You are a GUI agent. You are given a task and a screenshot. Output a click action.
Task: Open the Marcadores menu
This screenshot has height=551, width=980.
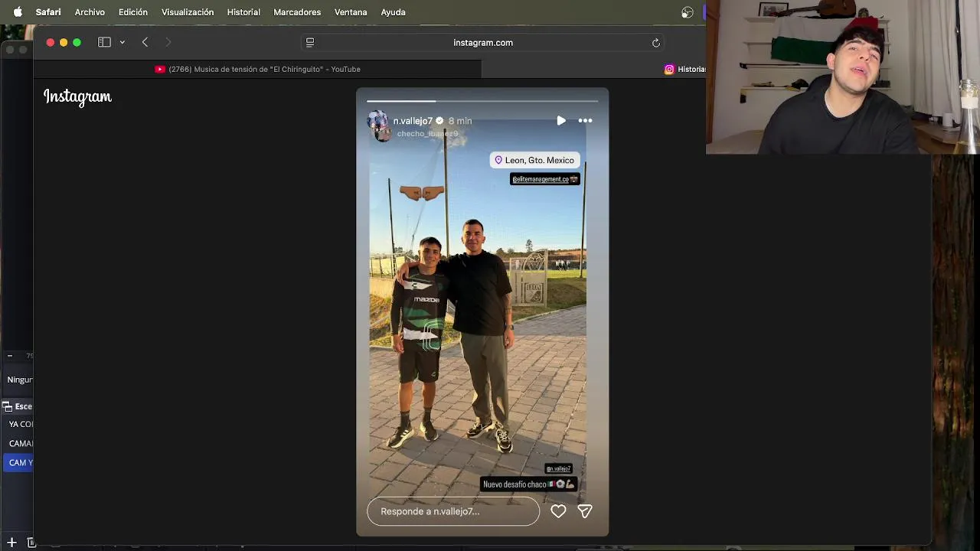click(x=297, y=12)
